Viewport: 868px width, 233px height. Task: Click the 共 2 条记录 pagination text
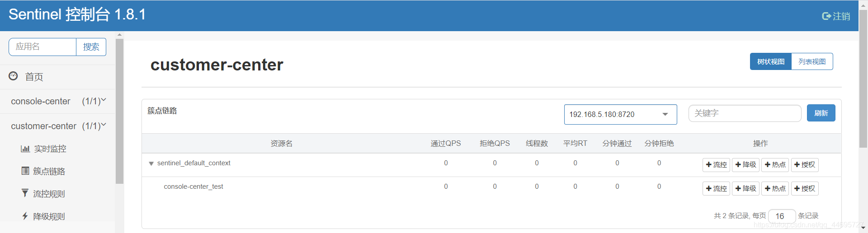[x=731, y=216]
